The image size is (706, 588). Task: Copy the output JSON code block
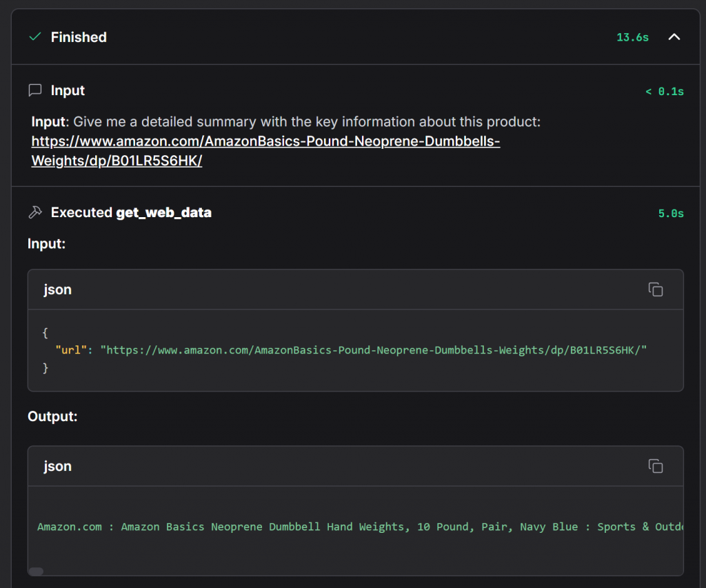click(655, 467)
